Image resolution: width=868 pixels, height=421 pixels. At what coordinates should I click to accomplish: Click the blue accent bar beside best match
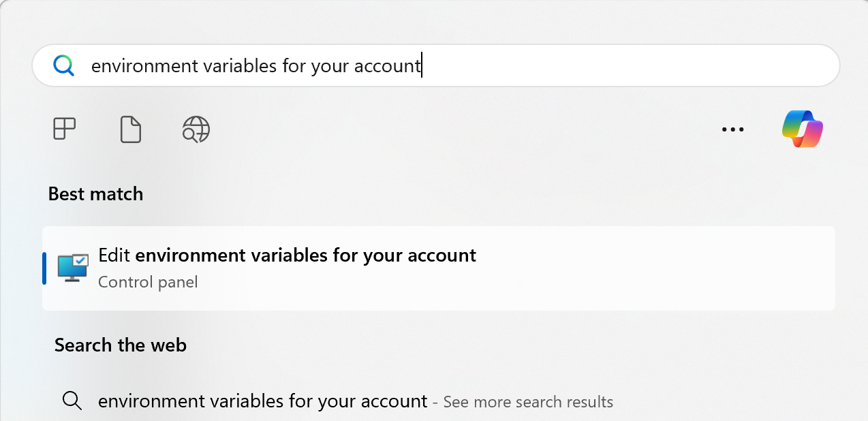coord(44,268)
